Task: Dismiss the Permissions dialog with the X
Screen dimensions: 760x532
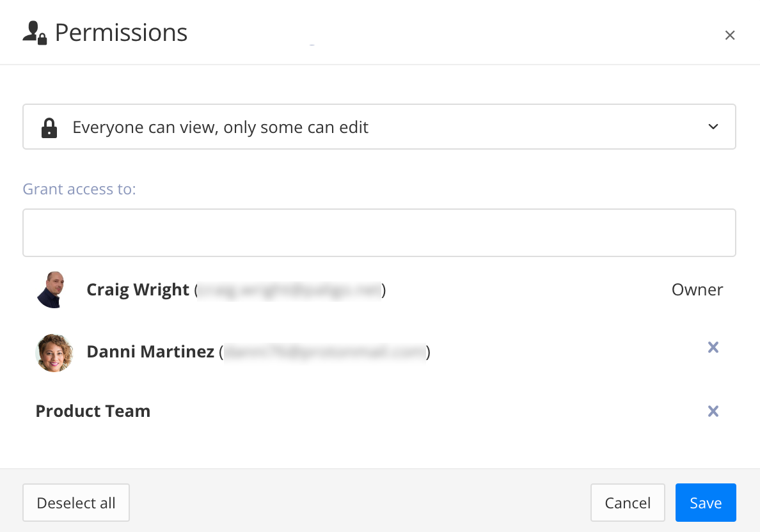Action: 730,35
